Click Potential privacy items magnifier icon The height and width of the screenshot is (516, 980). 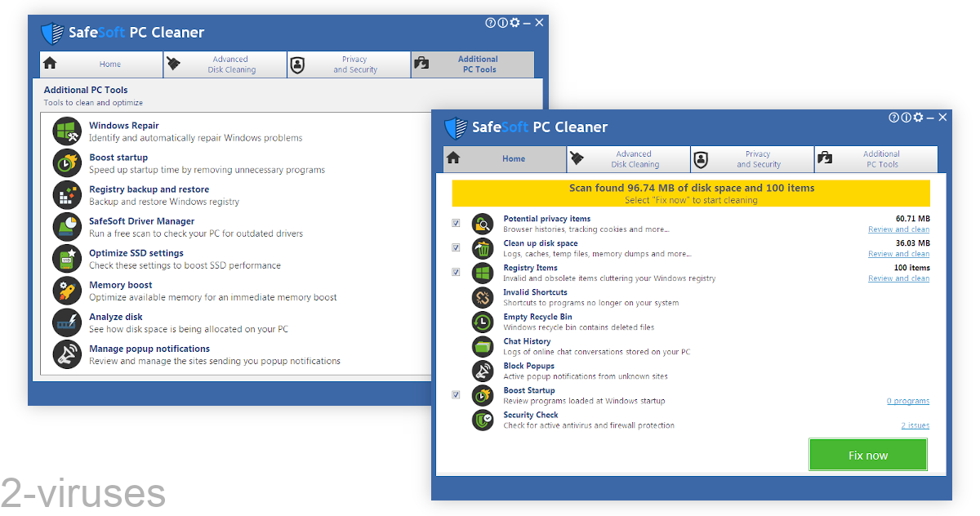point(483,224)
